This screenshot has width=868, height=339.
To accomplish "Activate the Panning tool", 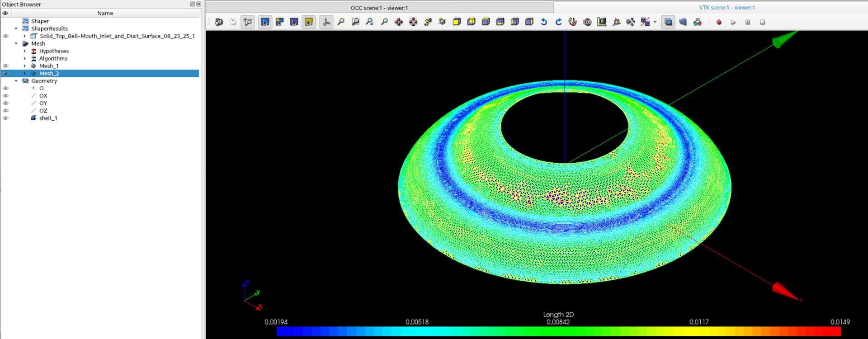I will point(399,22).
